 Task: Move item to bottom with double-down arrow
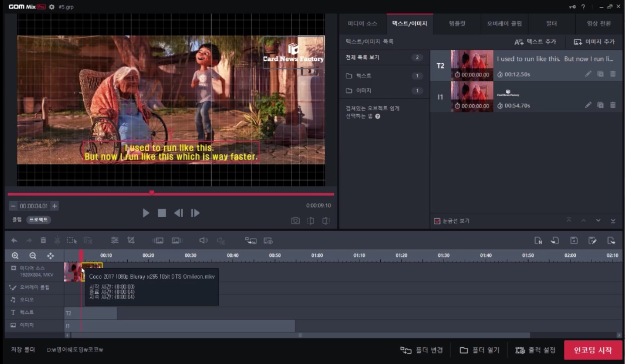(x=613, y=220)
